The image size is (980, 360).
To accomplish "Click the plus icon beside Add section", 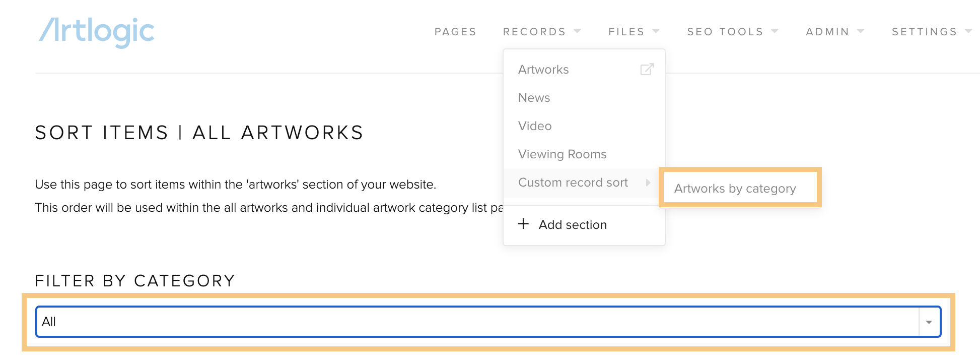I will click(x=524, y=224).
